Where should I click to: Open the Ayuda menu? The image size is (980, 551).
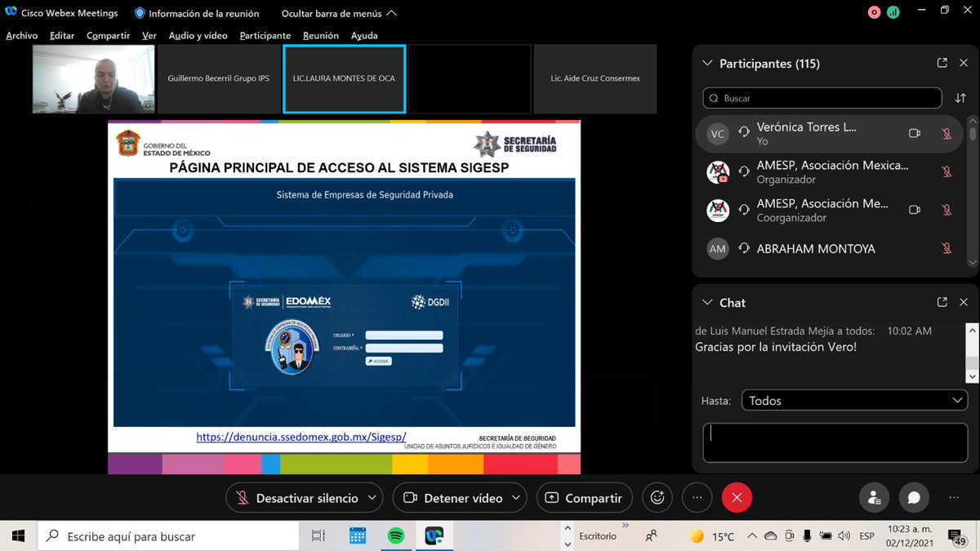click(364, 35)
